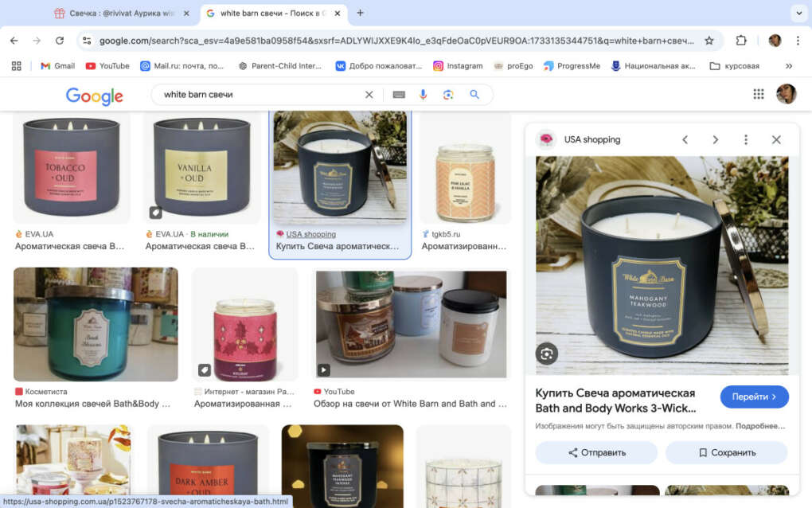Open the курсовая bookmarks folder

pos(734,66)
